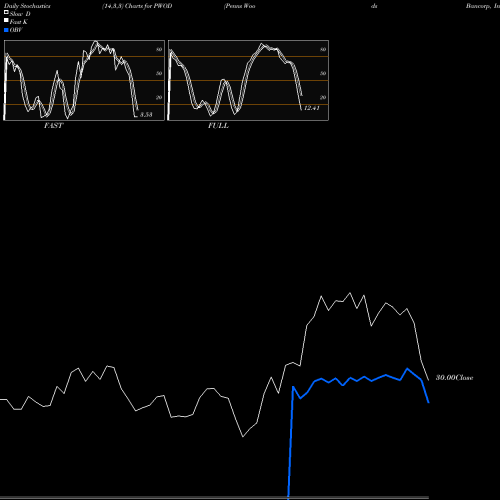Click the latest value label beside the FAST line
This screenshot has height=500, width=500.
pyautogui.click(x=146, y=115)
